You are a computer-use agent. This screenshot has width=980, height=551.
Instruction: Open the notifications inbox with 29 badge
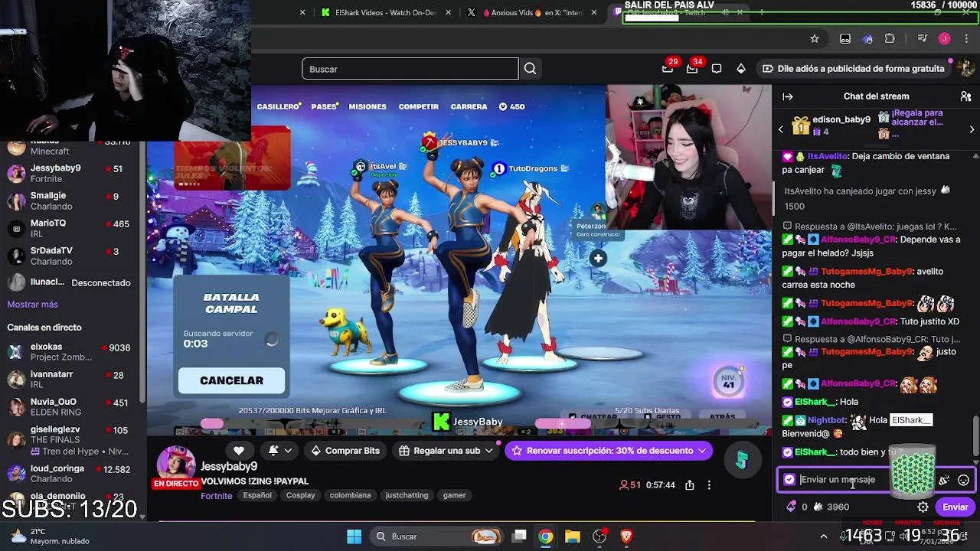pos(668,68)
